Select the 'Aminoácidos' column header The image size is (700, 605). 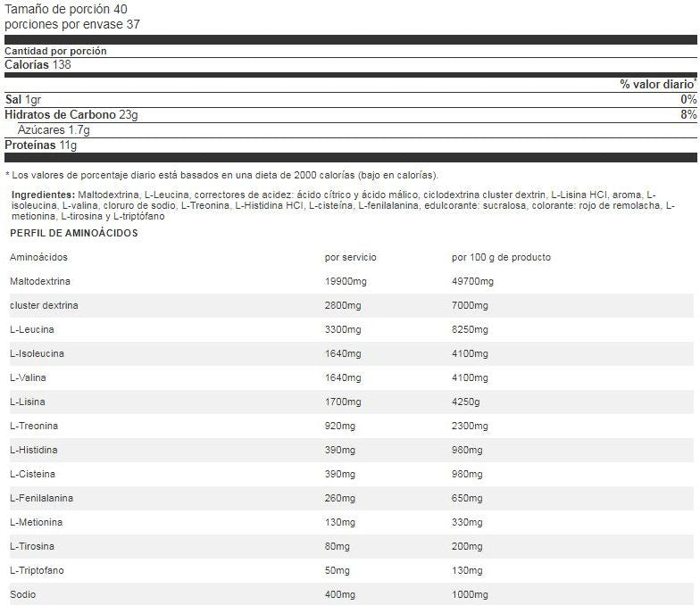[x=38, y=257]
